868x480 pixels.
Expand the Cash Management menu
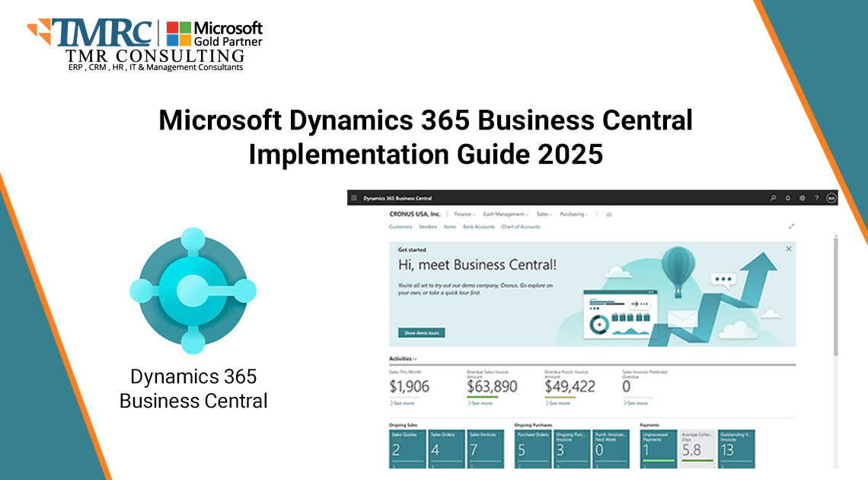click(506, 214)
